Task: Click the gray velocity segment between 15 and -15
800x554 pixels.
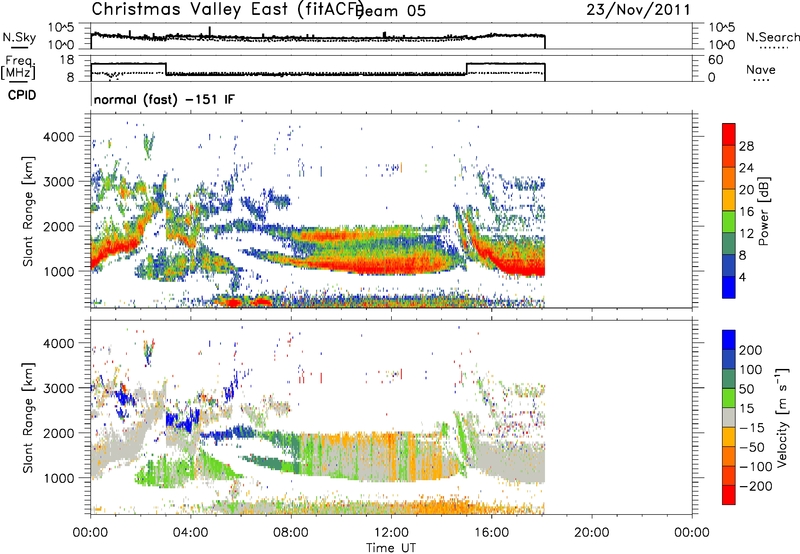Action: click(x=729, y=417)
